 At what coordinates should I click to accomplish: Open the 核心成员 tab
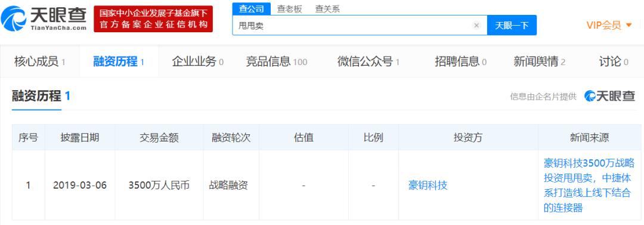point(39,61)
